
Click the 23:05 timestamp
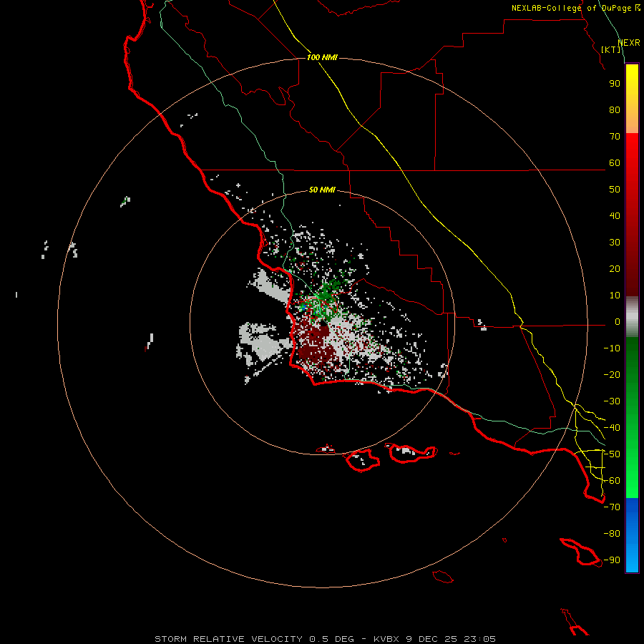[x=479, y=639]
